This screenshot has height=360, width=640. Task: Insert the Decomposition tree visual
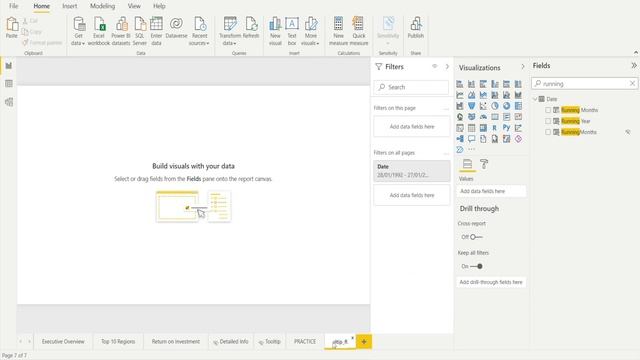point(460,139)
